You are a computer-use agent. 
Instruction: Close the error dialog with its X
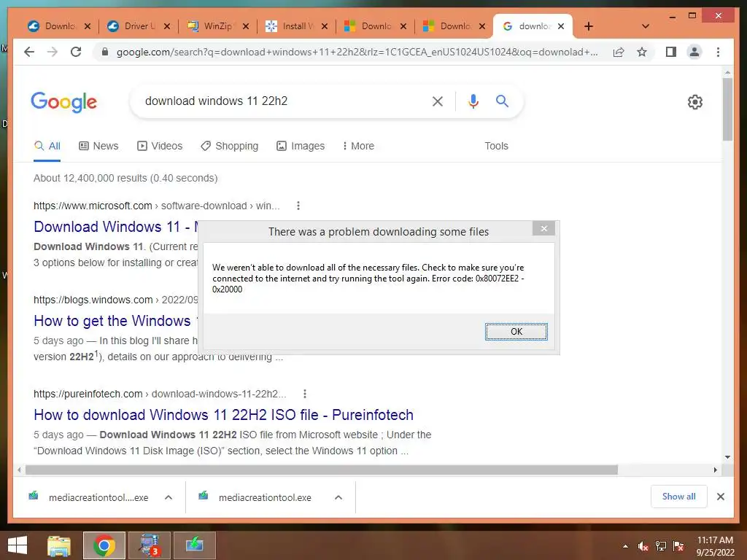[x=543, y=228]
